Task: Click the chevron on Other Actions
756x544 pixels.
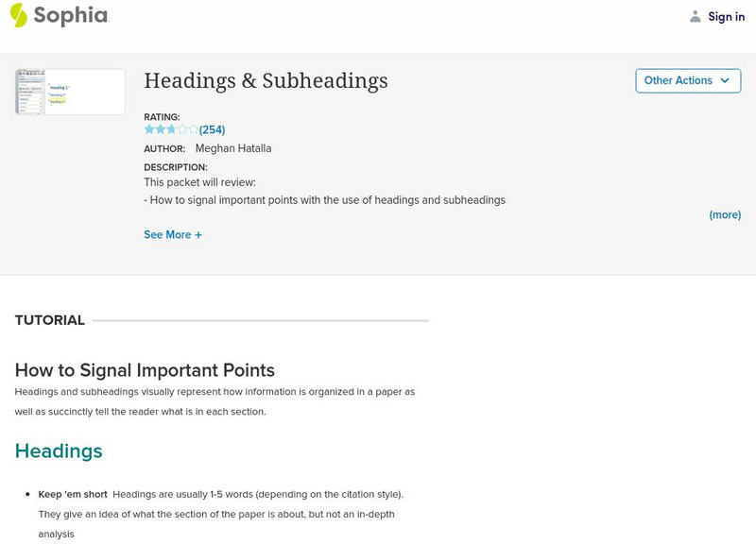Action: click(723, 80)
